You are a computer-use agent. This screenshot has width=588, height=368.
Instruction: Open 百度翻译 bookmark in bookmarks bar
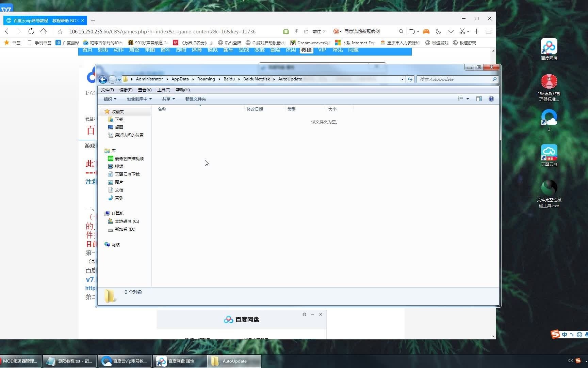pyautogui.click(x=67, y=43)
